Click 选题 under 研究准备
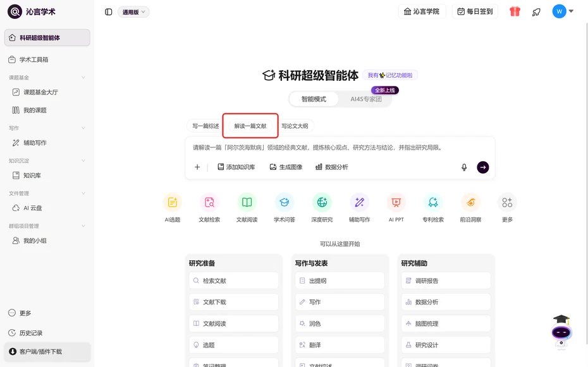Image resolution: width=588 pixels, height=367 pixels. (x=234, y=345)
